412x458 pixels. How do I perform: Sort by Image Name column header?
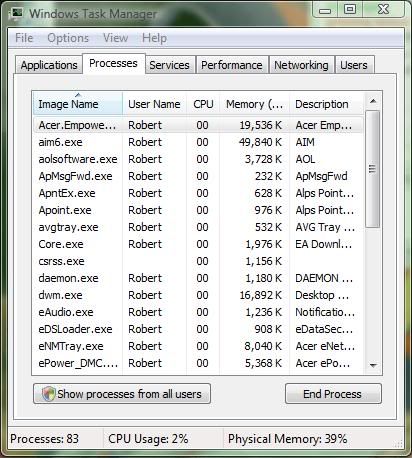click(x=78, y=104)
